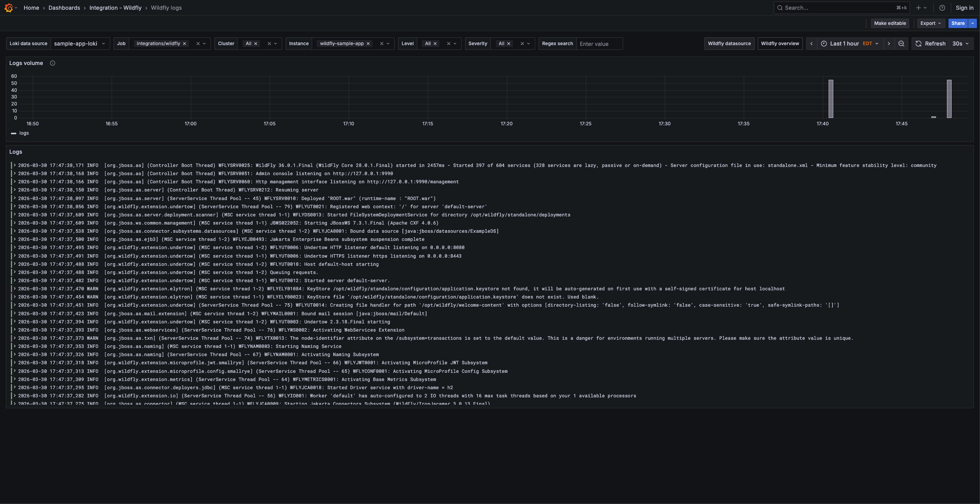This screenshot has width=980, height=504.
Task: Toggle the logs series in chart legend
Action: coord(24,133)
